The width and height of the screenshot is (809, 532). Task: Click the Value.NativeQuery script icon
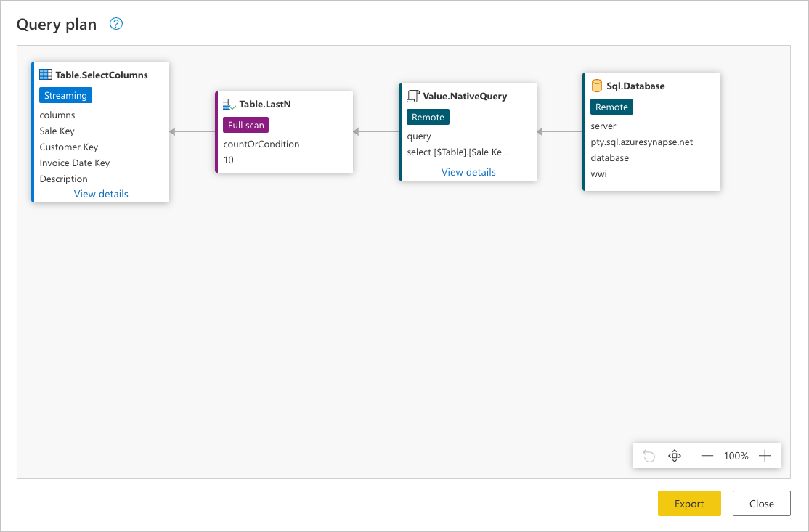point(413,96)
